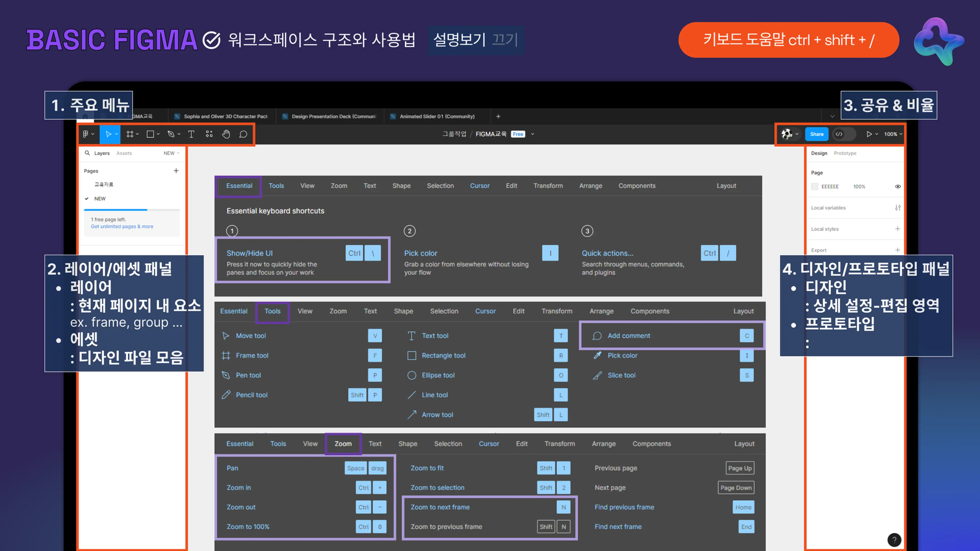Switch to the Prototype tab
This screenshot has height=551, width=980.
(x=845, y=153)
